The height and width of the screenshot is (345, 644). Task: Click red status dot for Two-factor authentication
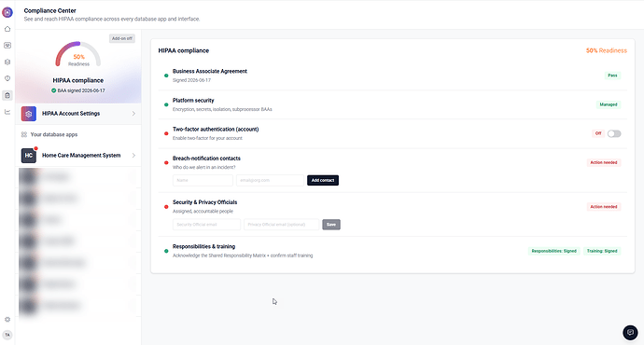166,133
